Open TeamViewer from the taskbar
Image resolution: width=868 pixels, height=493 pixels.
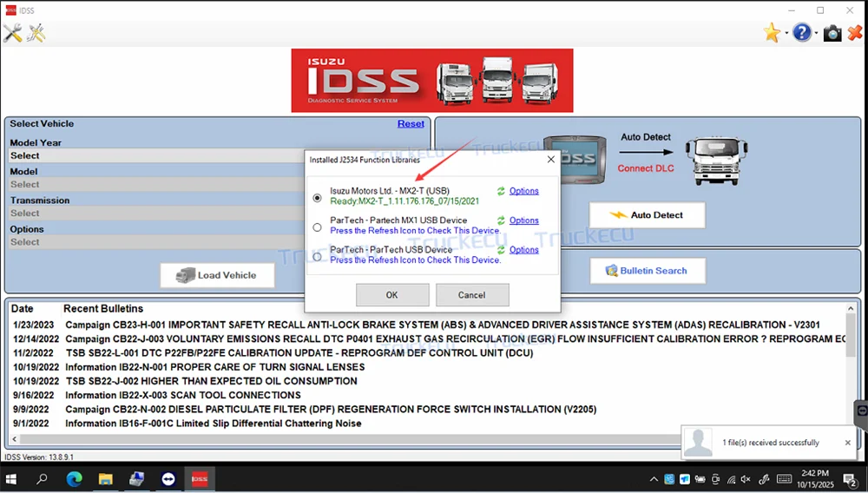(168, 479)
